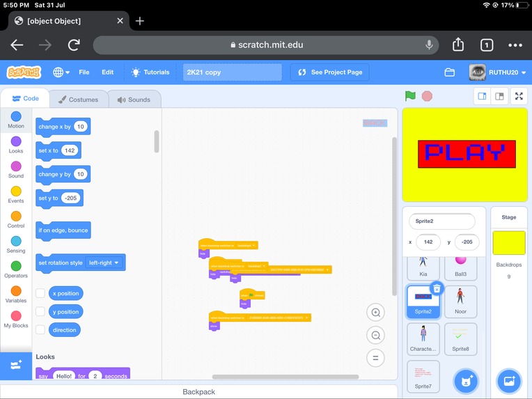Open the My Blocks category
The image size is (532, 399).
click(16, 319)
